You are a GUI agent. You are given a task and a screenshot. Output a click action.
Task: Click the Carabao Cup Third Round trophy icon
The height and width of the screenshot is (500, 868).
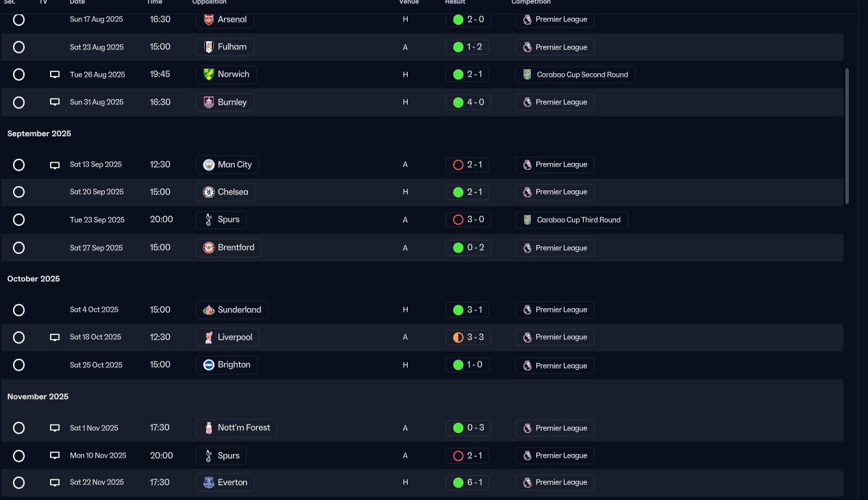click(x=527, y=220)
